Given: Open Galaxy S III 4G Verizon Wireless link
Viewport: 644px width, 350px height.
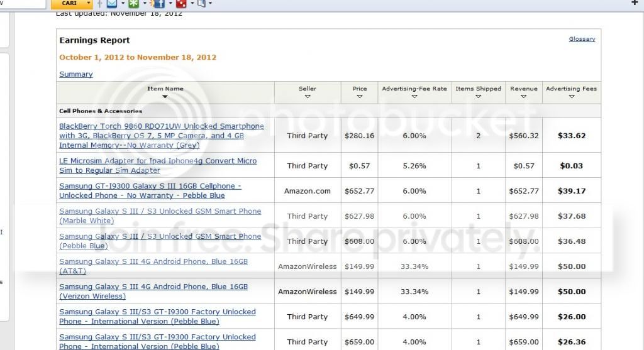Looking at the screenshot, I should pyautogui.click(x=153, y=292).
